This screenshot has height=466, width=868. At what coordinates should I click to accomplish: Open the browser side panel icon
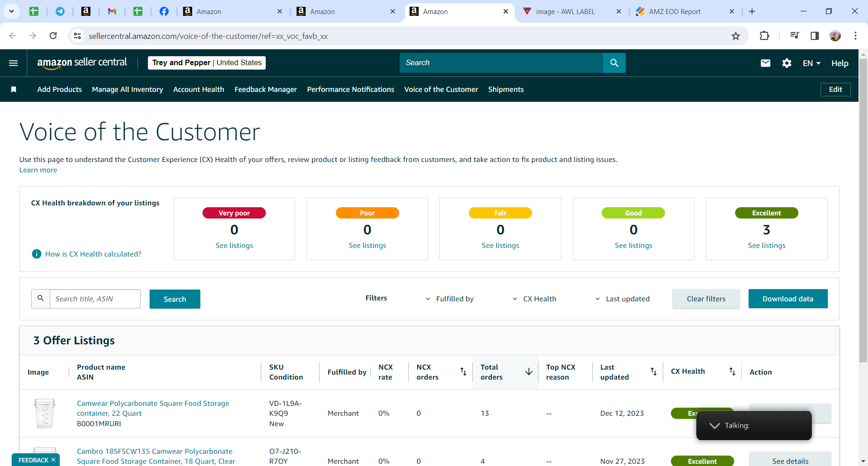(x=815, y=36)
